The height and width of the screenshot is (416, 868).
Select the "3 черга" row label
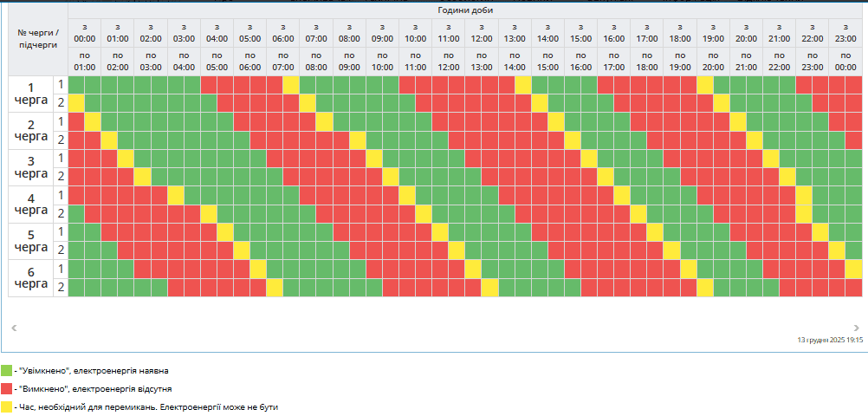31,167
